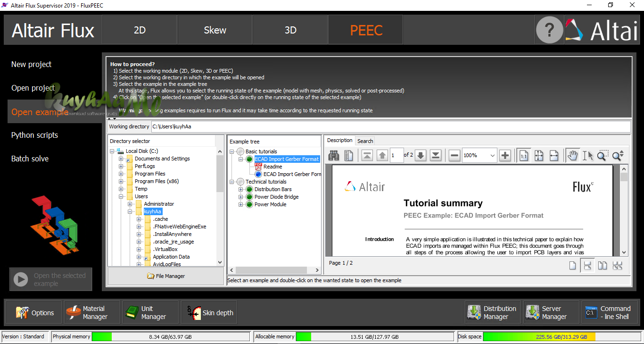Image resolution: width=644 pixels, height=344 pixels.
Task: Set actual size 1:1 view
Action: tap(524, 155)
